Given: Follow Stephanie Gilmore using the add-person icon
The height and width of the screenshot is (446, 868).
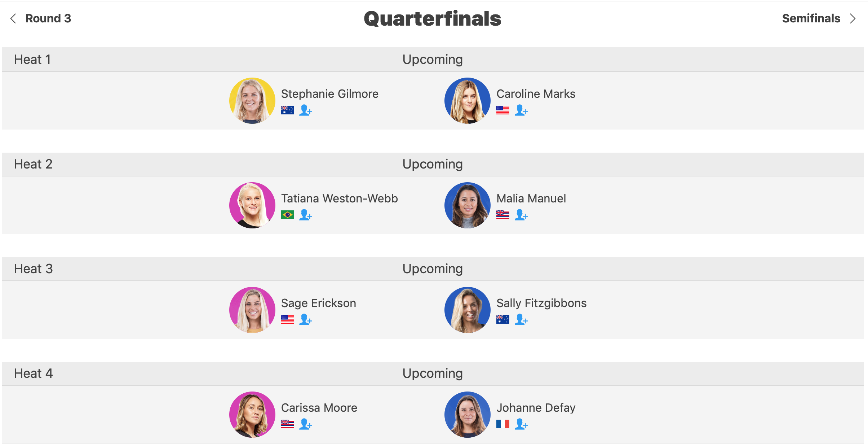Looking at the screenshot, I should click(306, 110).
